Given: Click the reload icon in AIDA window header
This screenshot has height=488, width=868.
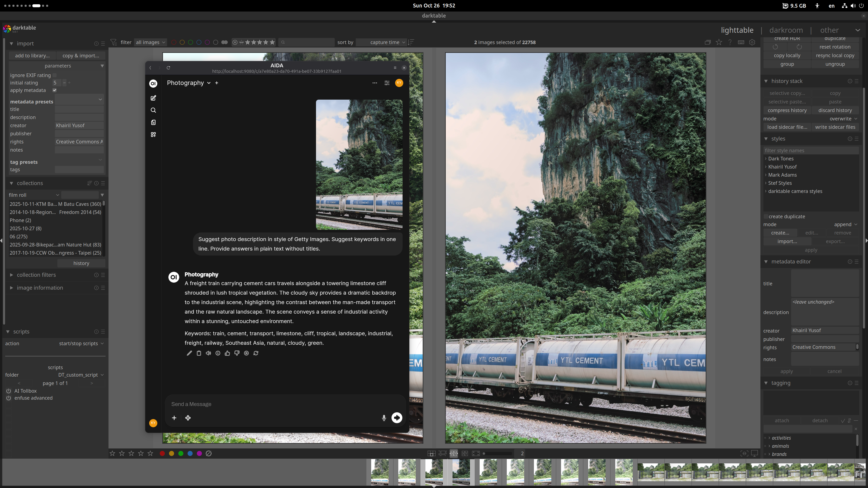Looking at the screenshot, I should tap(168, 68).
